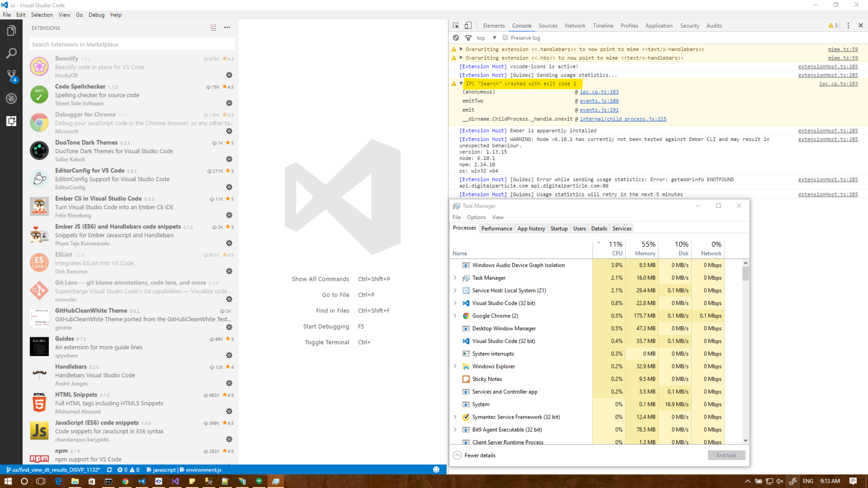Image resolution: width=868 pixels, height=488 pixels.
Task: Click the errors and warnings status indicator
Action: (x=128, y=470)
